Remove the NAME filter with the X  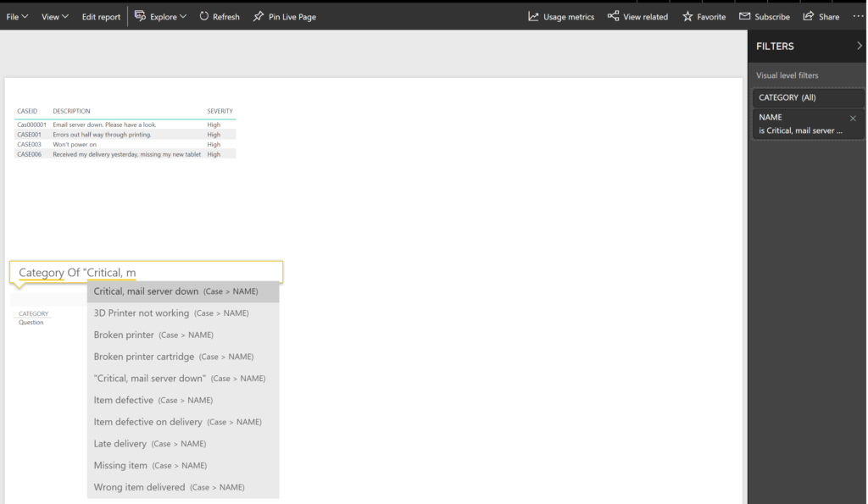(x=853, y=119)
